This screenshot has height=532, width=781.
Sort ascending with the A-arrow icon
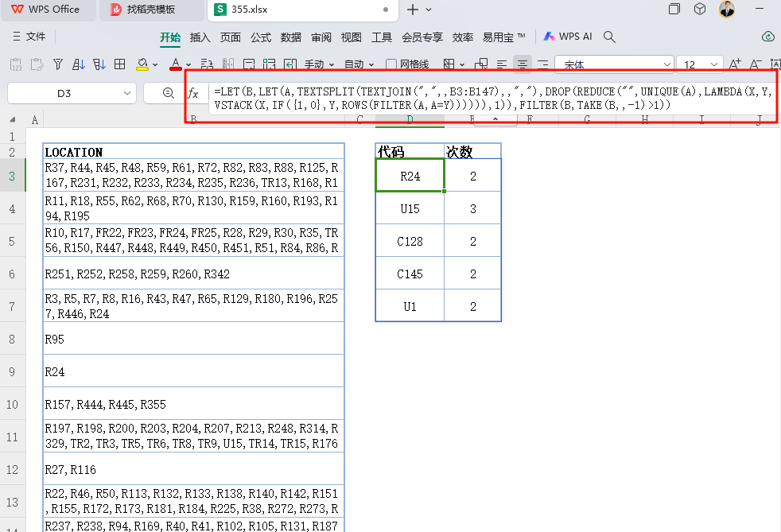[78, 64]
